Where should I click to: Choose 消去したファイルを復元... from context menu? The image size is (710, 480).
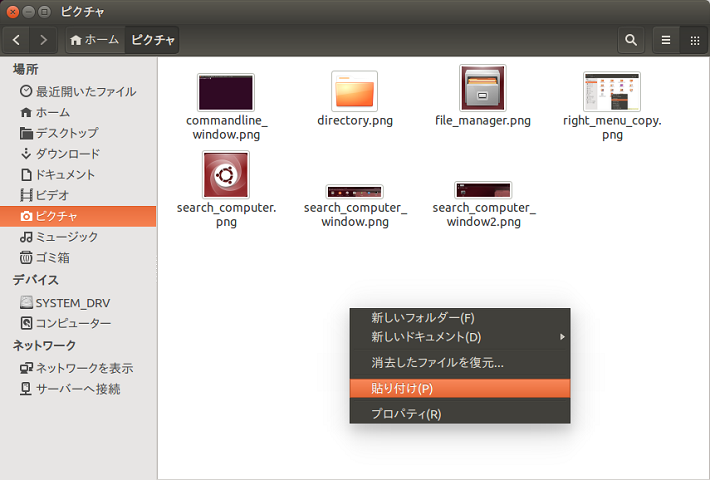point(460,363)
